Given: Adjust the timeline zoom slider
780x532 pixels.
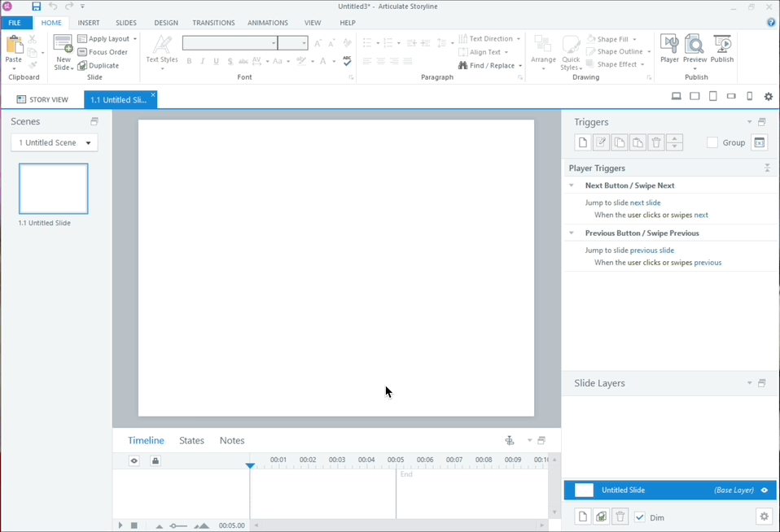Looking at the screenshot, I should click(x=178, y=525).
